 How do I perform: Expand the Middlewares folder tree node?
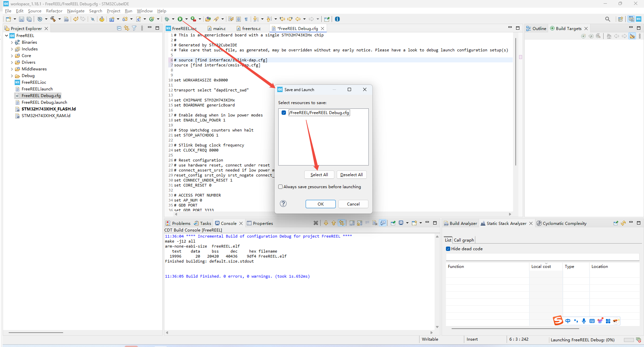pyautogui.click(x=12, y=69)
